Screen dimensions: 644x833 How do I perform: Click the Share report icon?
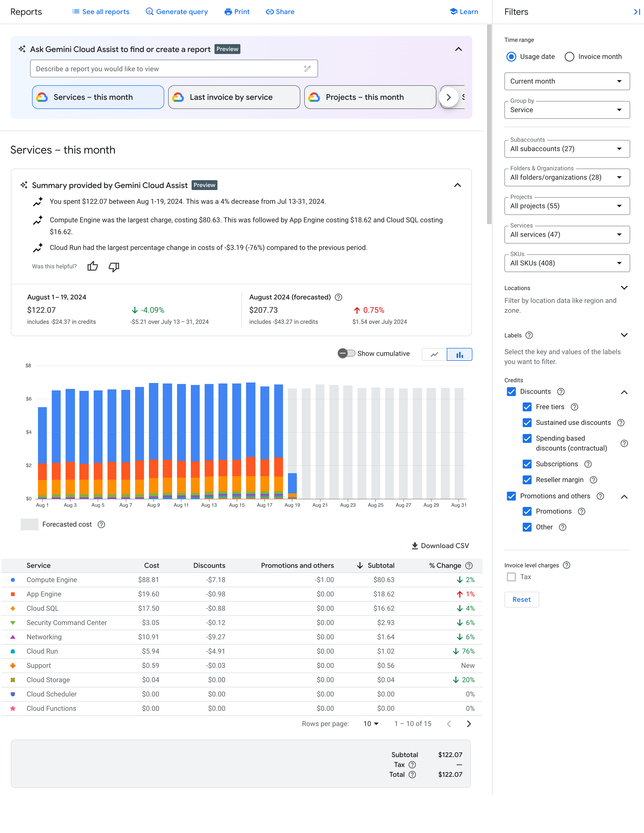[279, 12]
